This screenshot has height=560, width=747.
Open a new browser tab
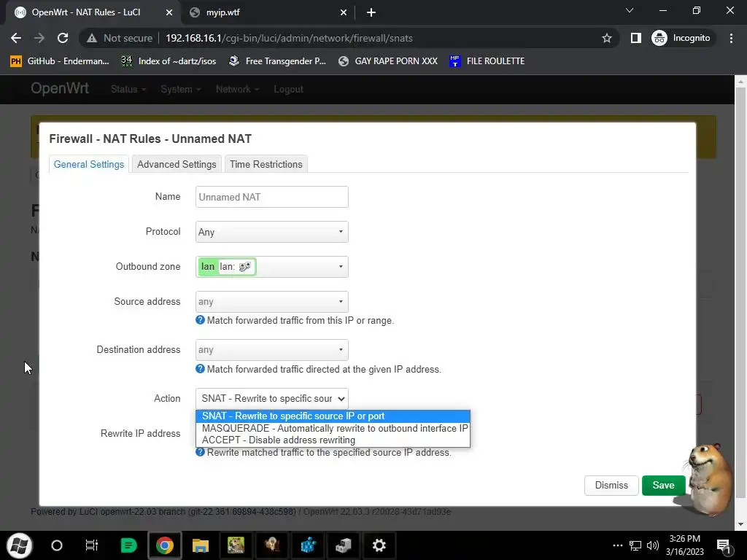pos(371,12)
